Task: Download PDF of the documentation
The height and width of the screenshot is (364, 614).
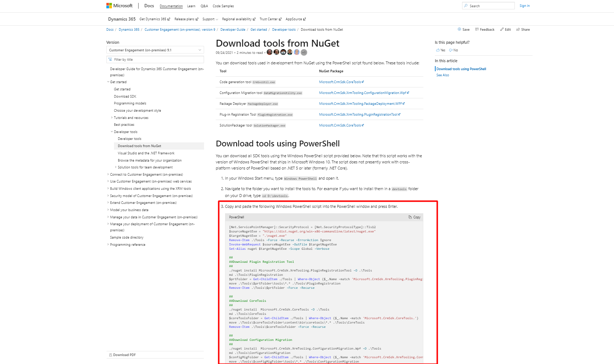Action: point(122,355)
